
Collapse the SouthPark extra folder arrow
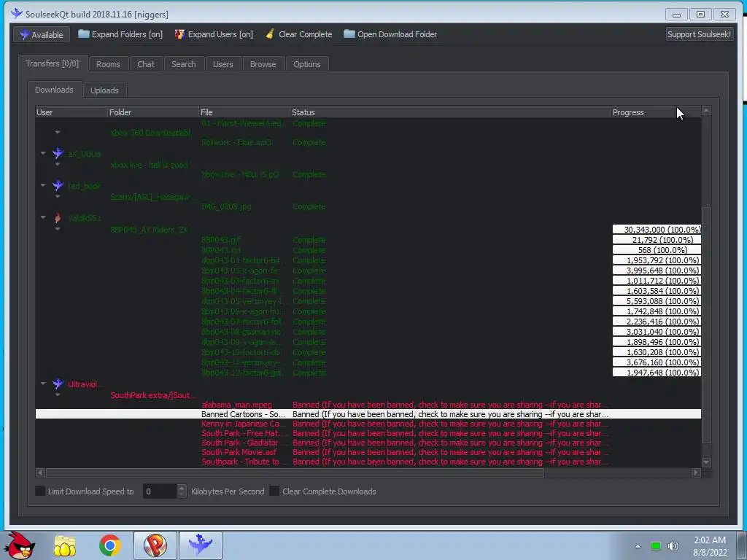click(58, 394)
